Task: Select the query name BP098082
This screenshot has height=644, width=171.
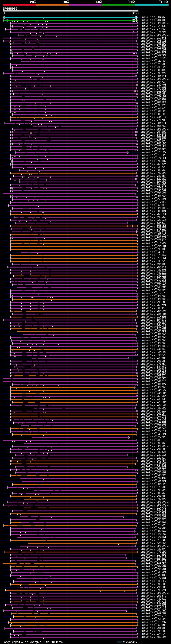Action: [x=10, y=9]
